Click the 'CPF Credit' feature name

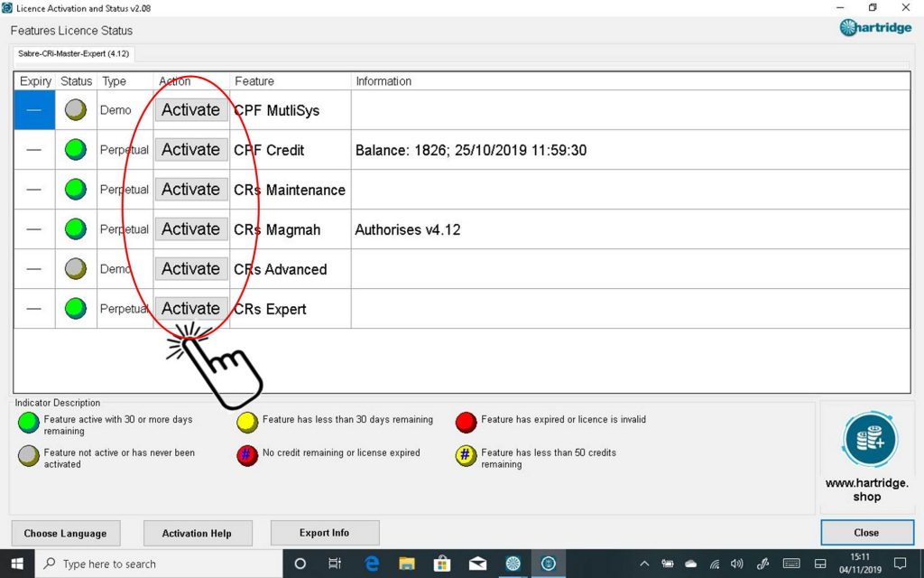(x=269, y=151)
